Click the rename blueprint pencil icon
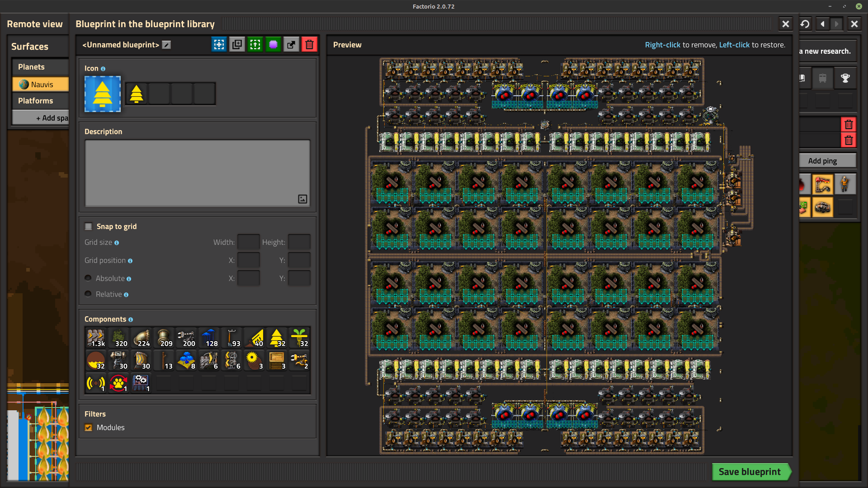Image resolution: width=868 pixels, height=488 pixels. [x=166, y=45]
